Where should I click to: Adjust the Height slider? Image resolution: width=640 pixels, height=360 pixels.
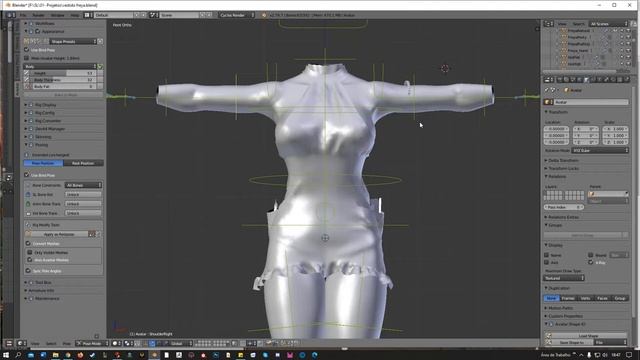click(x=63, y=73)
